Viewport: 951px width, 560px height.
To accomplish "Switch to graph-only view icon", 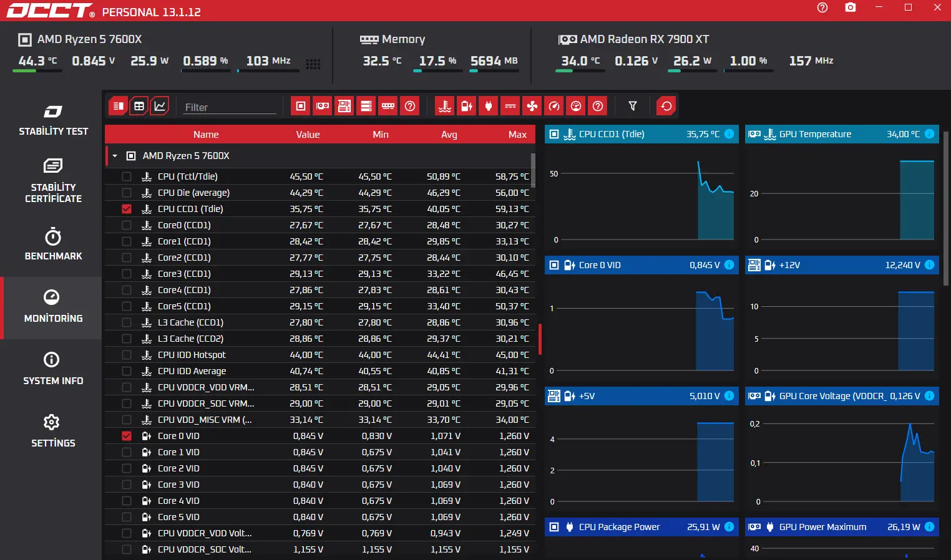I will pos(160,106).
